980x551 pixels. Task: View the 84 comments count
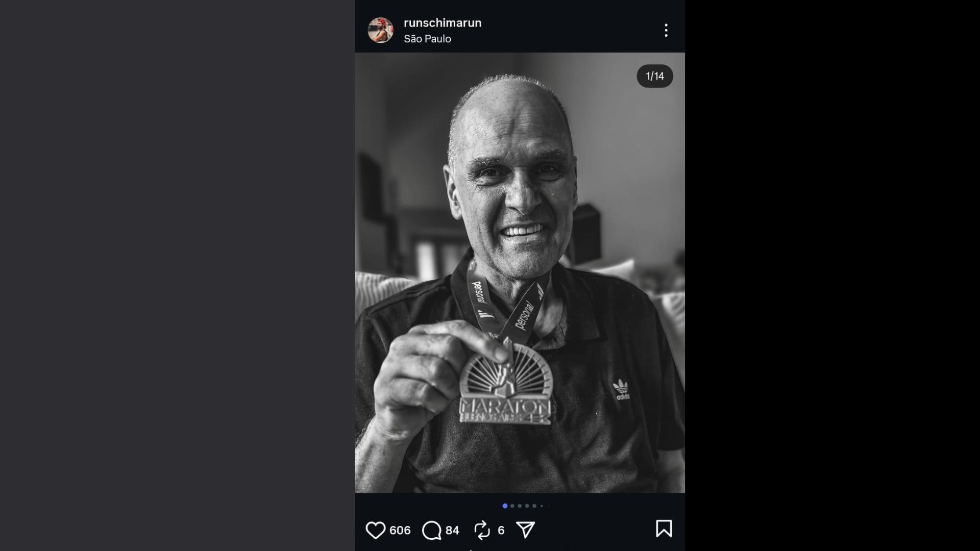click(452, 531)
